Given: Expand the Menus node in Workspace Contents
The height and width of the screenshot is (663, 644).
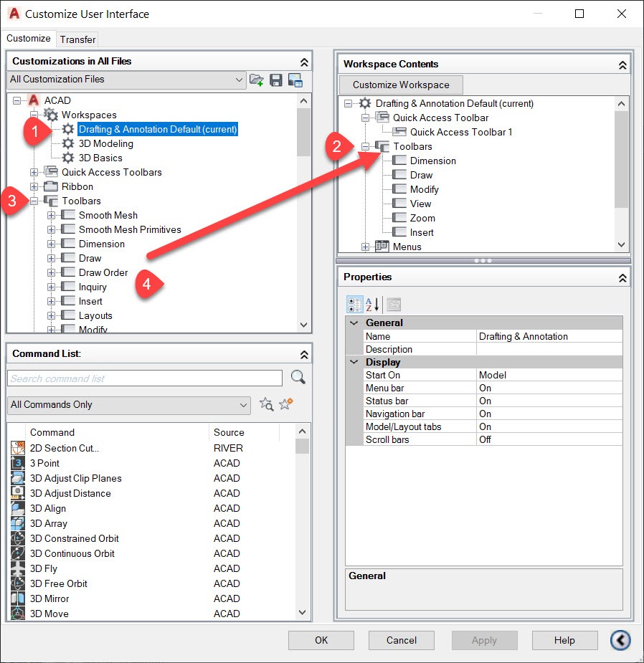Looking at the screenshot, I should coord(365,247).
